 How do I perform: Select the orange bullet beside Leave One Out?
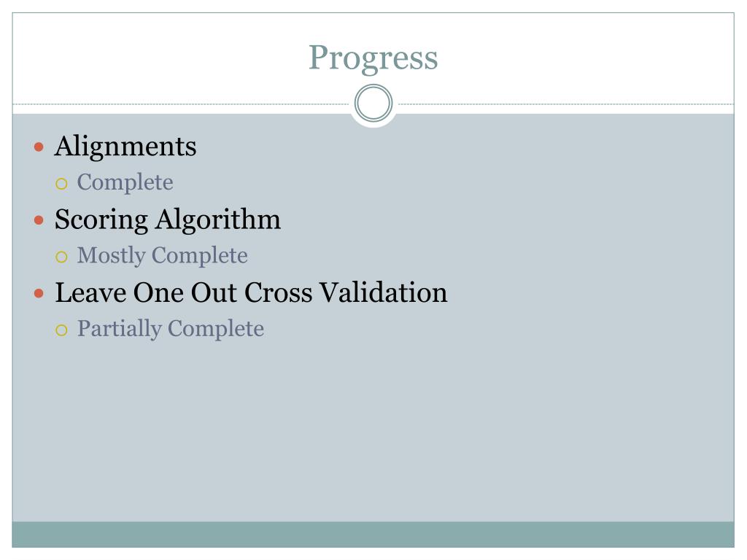[39, 293]
